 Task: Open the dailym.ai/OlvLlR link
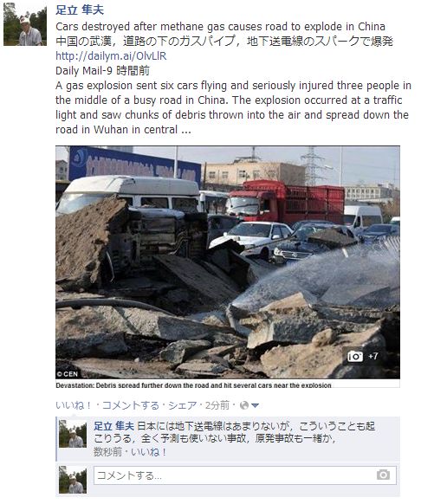111,56
